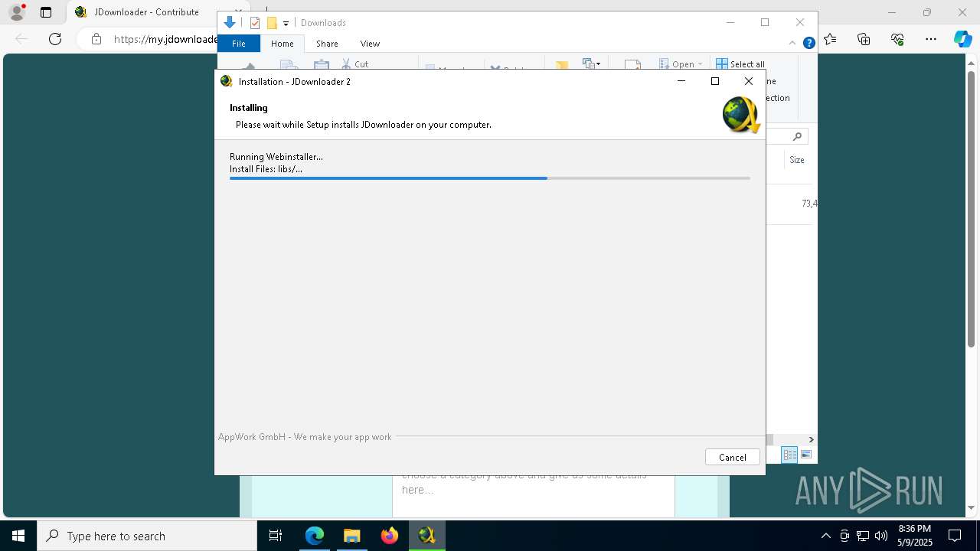Click the 73,4 size value cell
This screenshot has height=551, width=980.
click(809, 204)
